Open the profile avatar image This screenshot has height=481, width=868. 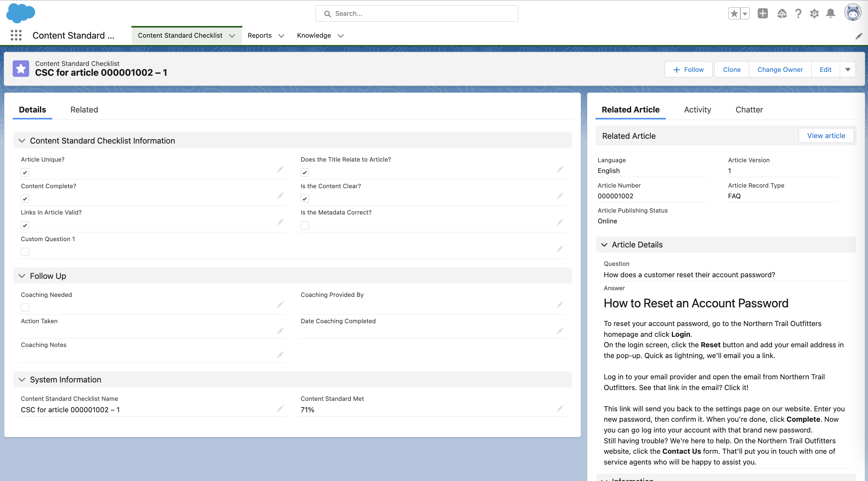coord(853,13)
